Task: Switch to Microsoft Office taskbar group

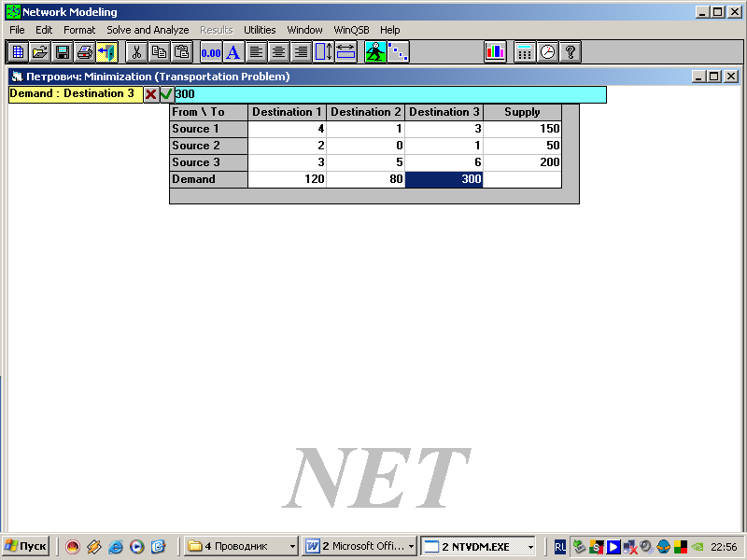Action: pyautogui.click(x=359, y=546)
